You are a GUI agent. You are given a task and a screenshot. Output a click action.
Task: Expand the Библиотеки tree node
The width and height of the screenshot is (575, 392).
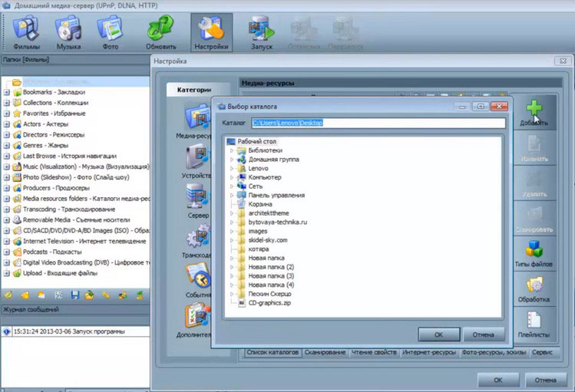[233, 151]
